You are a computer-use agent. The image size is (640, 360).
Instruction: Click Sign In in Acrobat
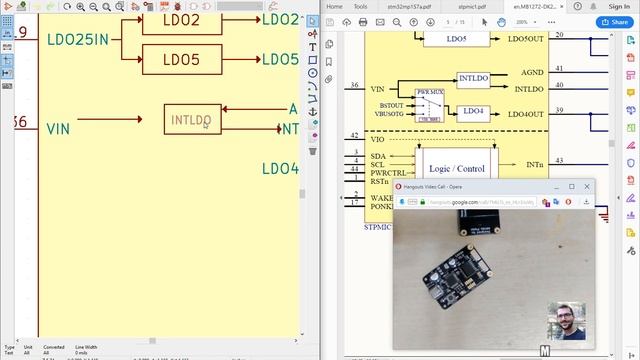point(619,7)
